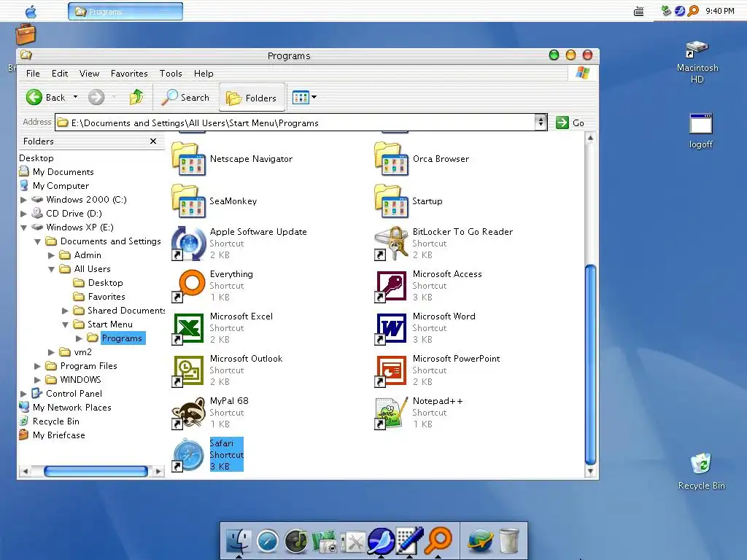The width and height of the screenshot is (747, 560).
Task: Click the clock showing 9:40 PM
Action: click(x=720, y=11)
